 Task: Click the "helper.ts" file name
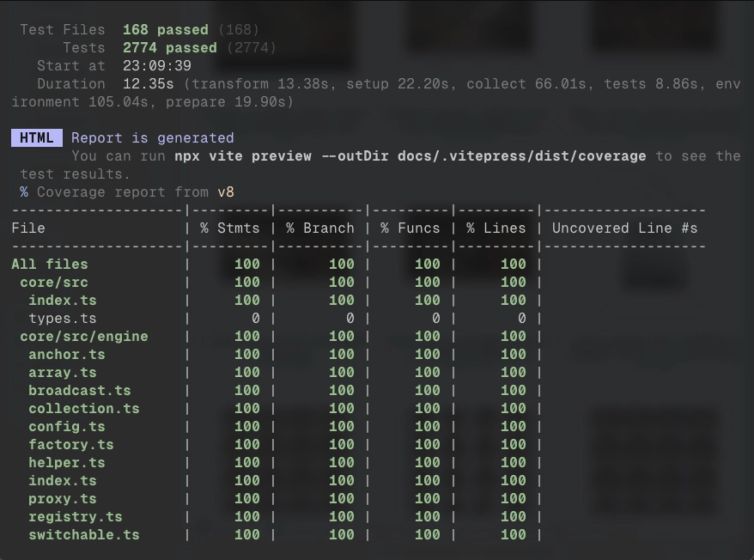coord(67,463)
